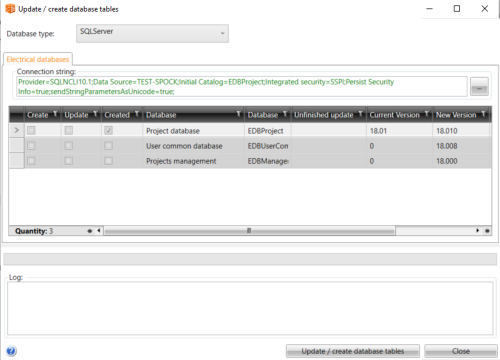The width and height of the screenshot is (500, 360).
Task: Toggle Created checkbox for Project database
Action: click(x=108, y=131)
